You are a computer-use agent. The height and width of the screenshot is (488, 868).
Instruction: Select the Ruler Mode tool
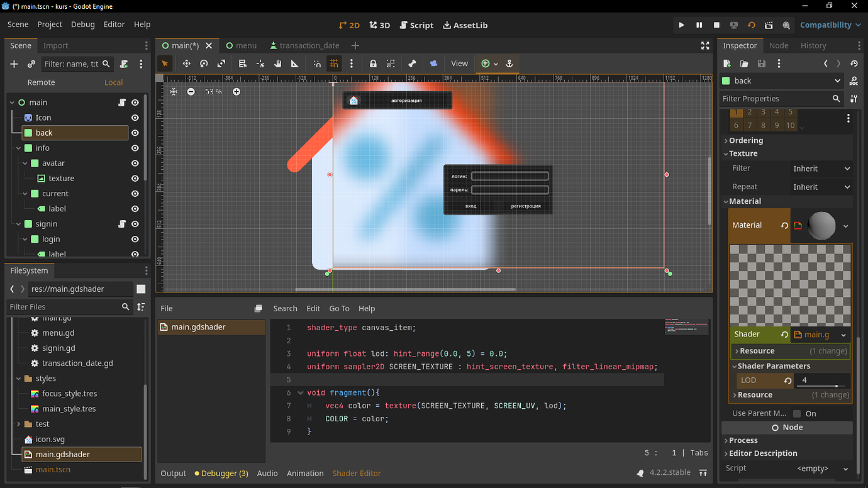[x=295, y=64]
